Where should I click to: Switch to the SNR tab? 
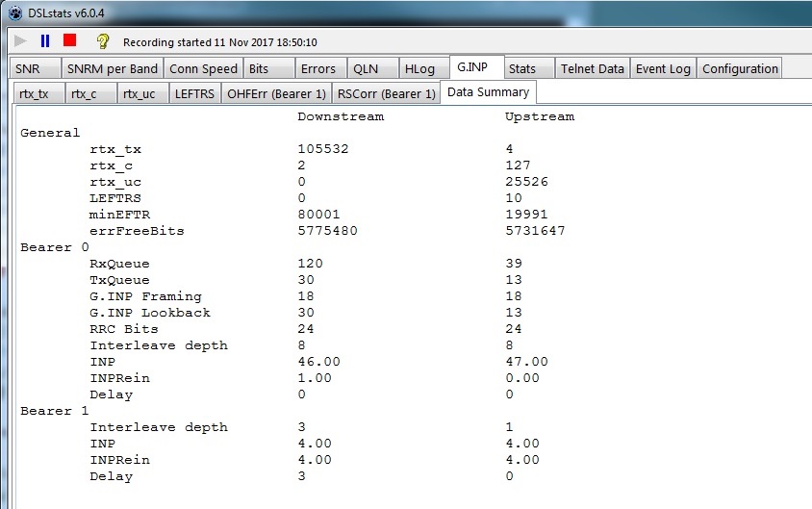coord(35,68)
